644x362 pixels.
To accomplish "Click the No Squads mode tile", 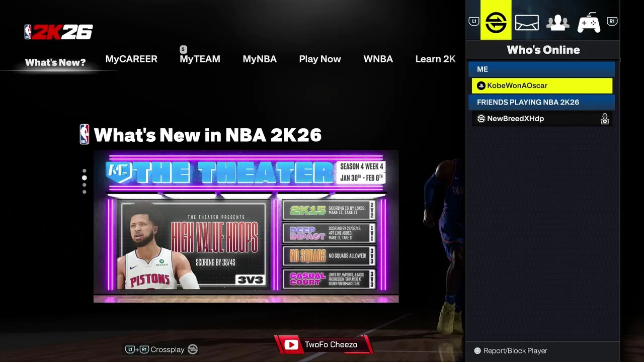I will pos(329,255).
